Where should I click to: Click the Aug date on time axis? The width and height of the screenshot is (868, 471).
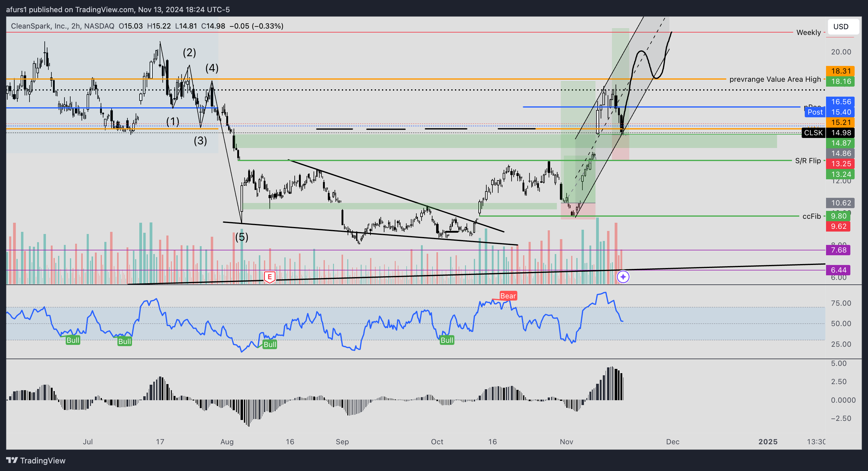point(227,442)
